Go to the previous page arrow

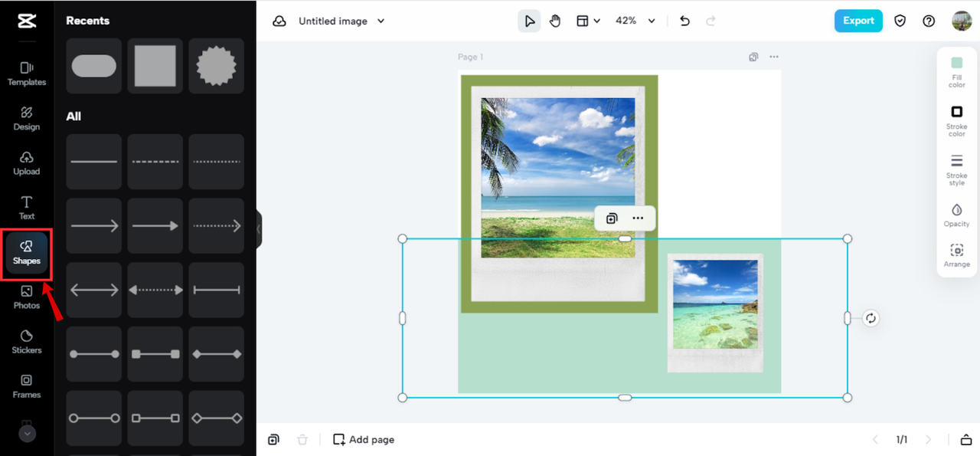point(876,439)
